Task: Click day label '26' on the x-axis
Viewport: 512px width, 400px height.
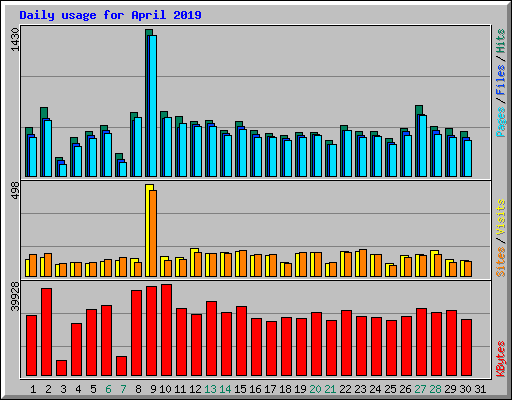Action: pos(405,389)
